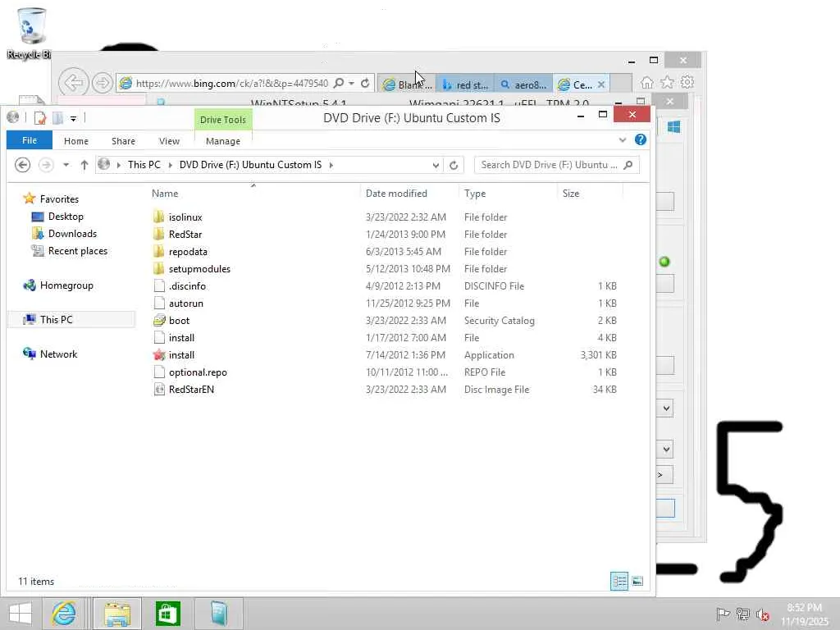Open IE address bar dropdown arrow
The width and height of the screenshot is (840, 630).
point(351,84)
